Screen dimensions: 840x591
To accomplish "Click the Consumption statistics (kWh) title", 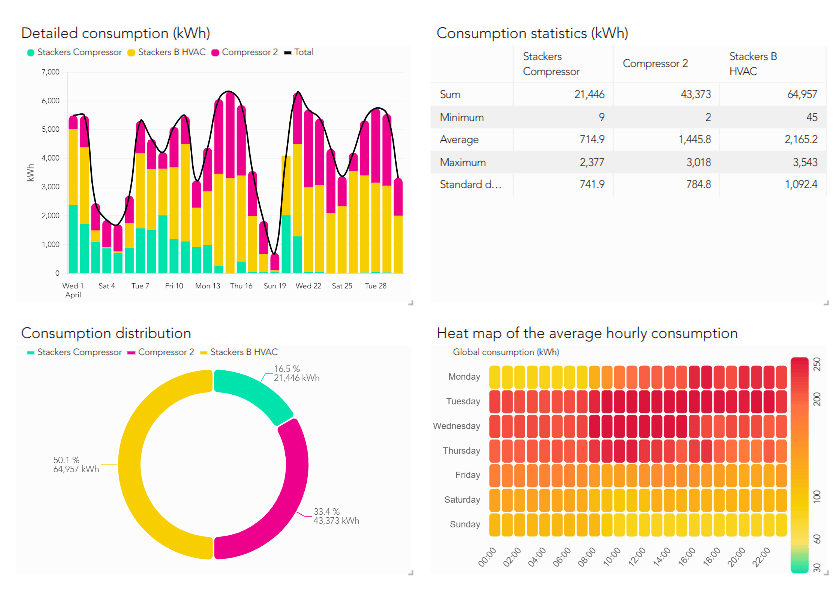I will point(532,33).
